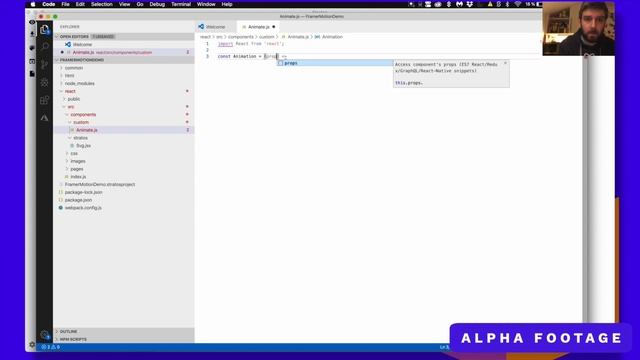
Task: Open the Debug menu
Action: pos(157,4)
